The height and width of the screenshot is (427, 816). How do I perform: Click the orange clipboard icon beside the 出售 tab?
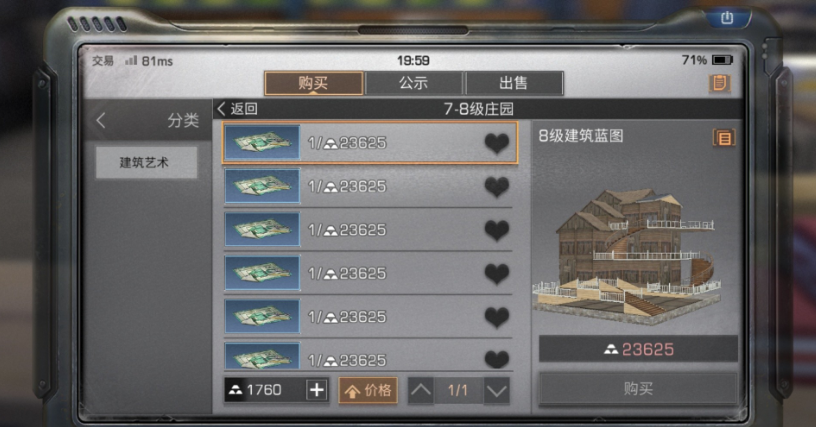(x=720, y=84)
